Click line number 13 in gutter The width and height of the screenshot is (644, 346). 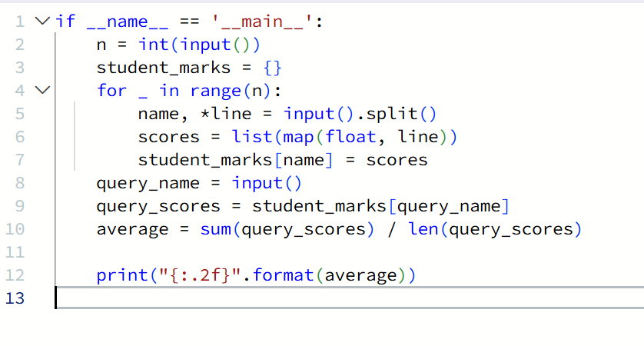(x=15, y=298)
